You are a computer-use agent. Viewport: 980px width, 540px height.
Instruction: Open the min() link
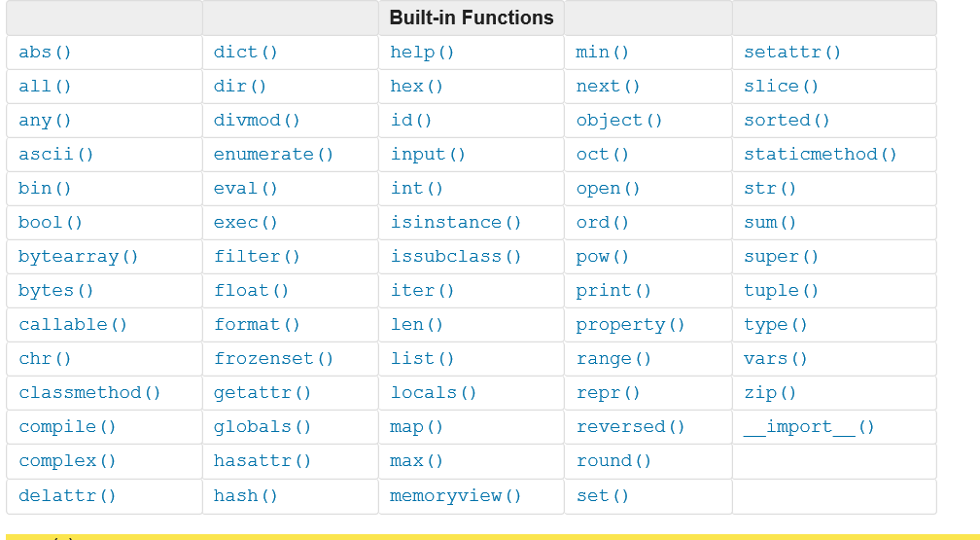pyautogui.click(x=603, y=52)
